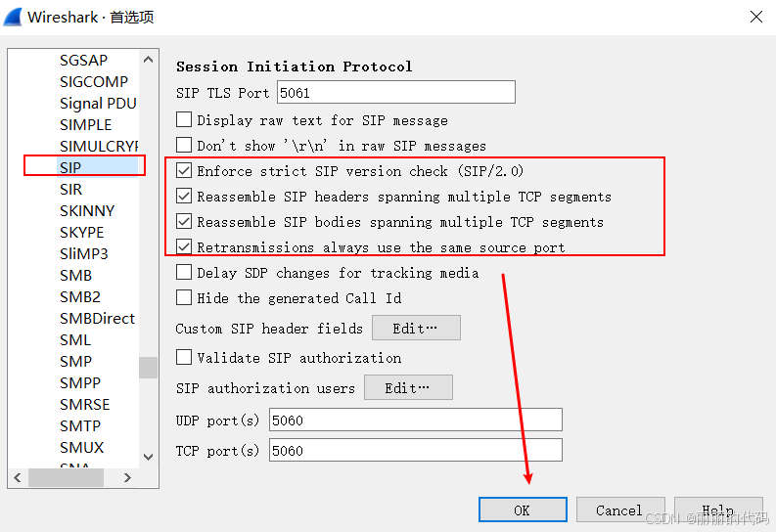Screen dimensions: 776x532
Task: Click the TCP port(s) field
Action: [x=416, y=450]
